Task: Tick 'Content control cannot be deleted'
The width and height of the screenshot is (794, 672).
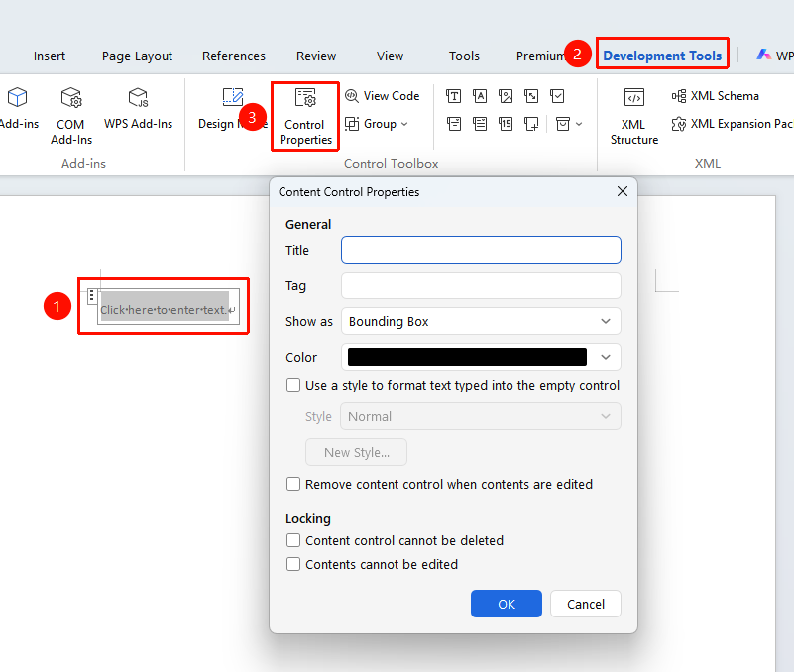Action: [x=293, y=540]
